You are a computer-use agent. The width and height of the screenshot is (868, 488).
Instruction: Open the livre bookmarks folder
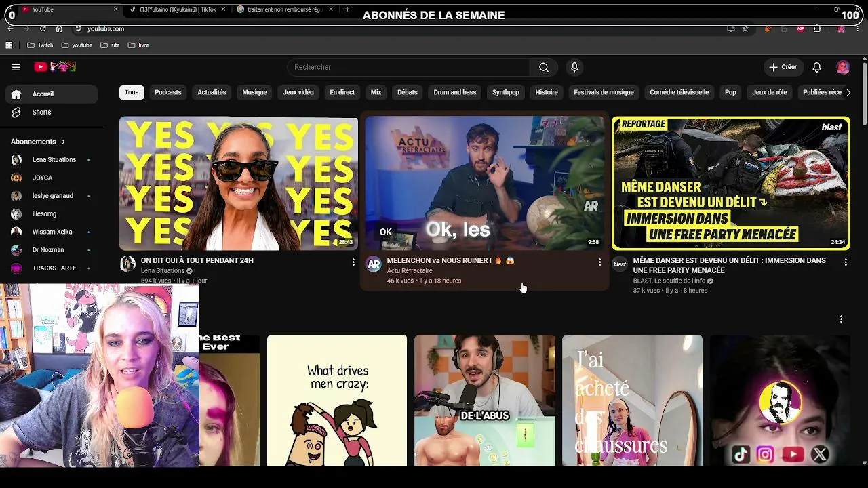pyautogui.click(x=138, y=45)
